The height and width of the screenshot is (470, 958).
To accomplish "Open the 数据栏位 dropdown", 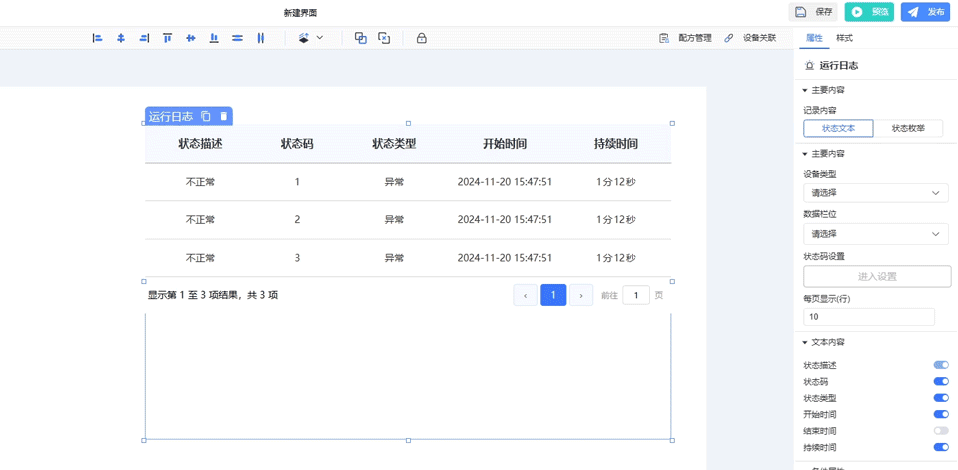I will pyautogui.click(x=876, y=234).
